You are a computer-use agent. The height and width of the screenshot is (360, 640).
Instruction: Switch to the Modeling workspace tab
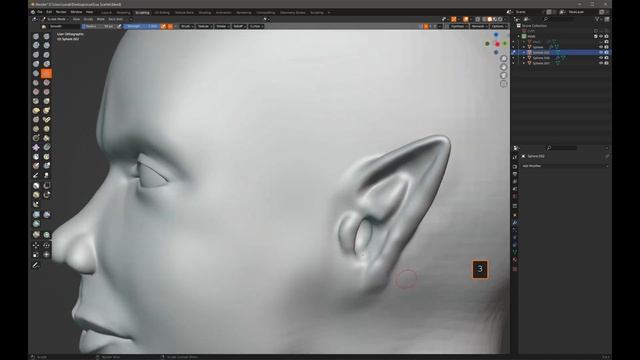(123, 13)
